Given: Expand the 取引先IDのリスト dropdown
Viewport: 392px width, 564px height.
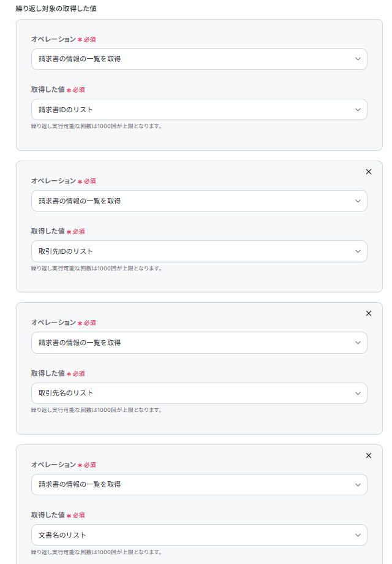Looking at the screenshot, I should click(199, 251).
